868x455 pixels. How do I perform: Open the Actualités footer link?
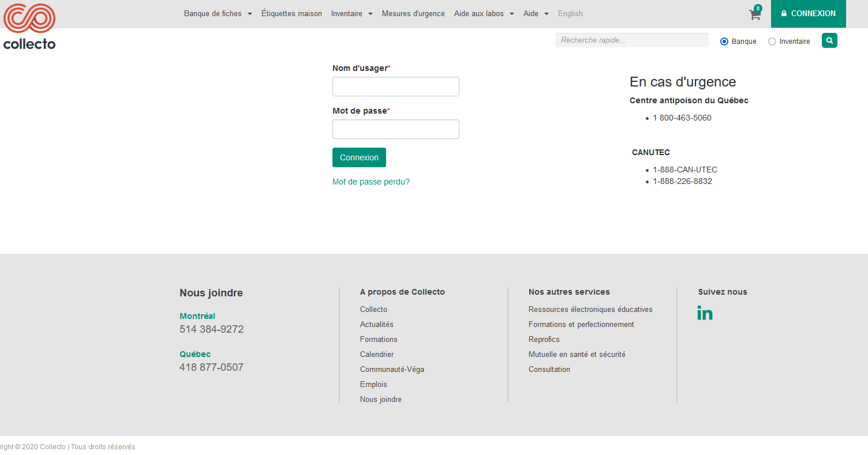click(376, 325)
